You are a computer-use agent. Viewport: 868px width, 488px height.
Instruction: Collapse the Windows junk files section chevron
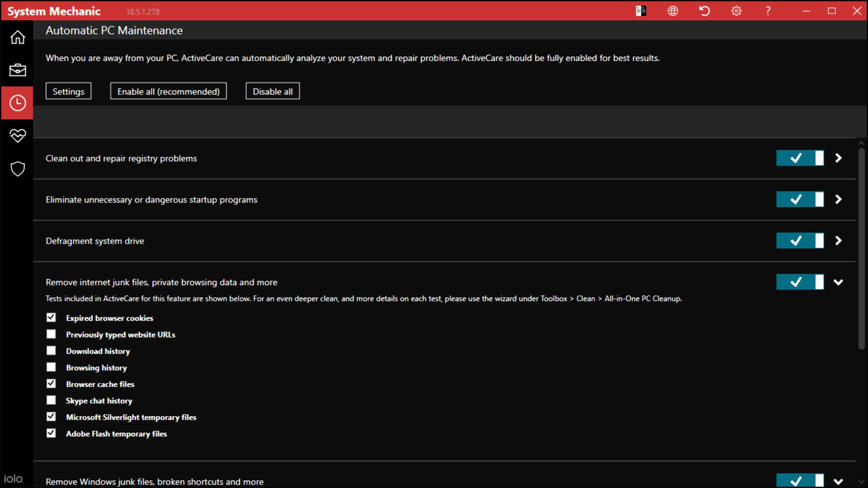coord(838,482)
